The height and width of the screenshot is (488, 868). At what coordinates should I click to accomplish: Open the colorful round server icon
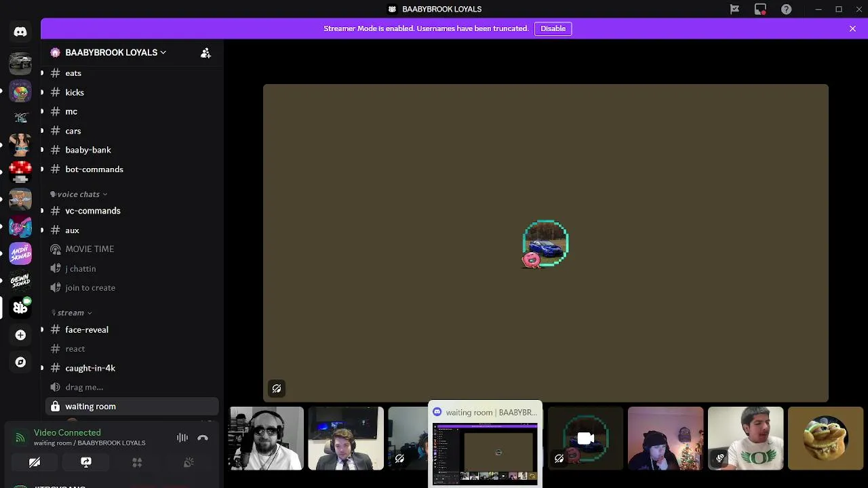[20, 90]
